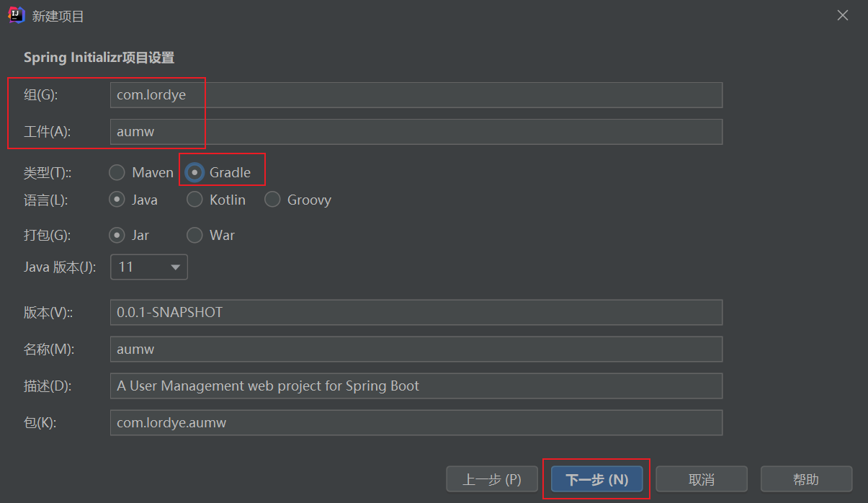Select Groovy as the language
The height and width of the screenshot is (503, 868).
pyautogui.click(x=272, y=200)
